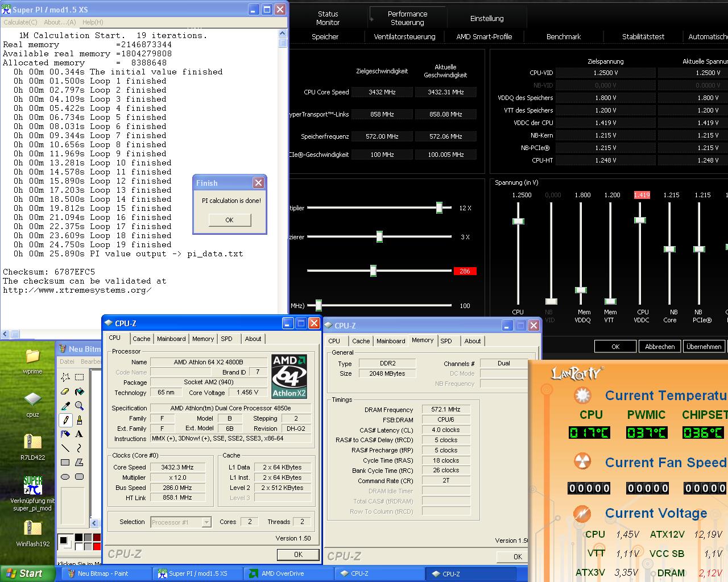Open Mainboard tab in the processor CPU-Z window
Viewport: 728px width, 582px height.
click(x=171, y=339)
